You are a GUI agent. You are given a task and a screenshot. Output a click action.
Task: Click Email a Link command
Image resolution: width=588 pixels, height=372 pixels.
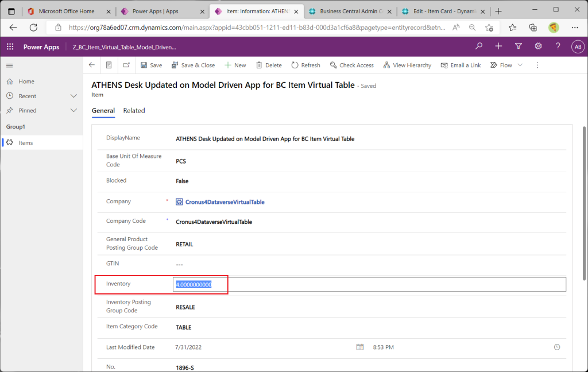461,65
